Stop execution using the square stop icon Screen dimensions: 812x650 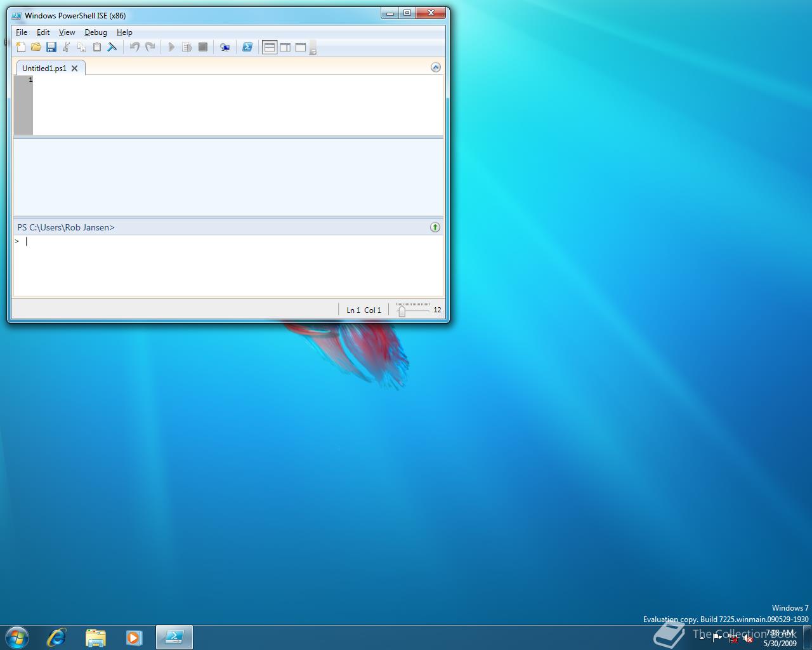(x=203, y=47)
